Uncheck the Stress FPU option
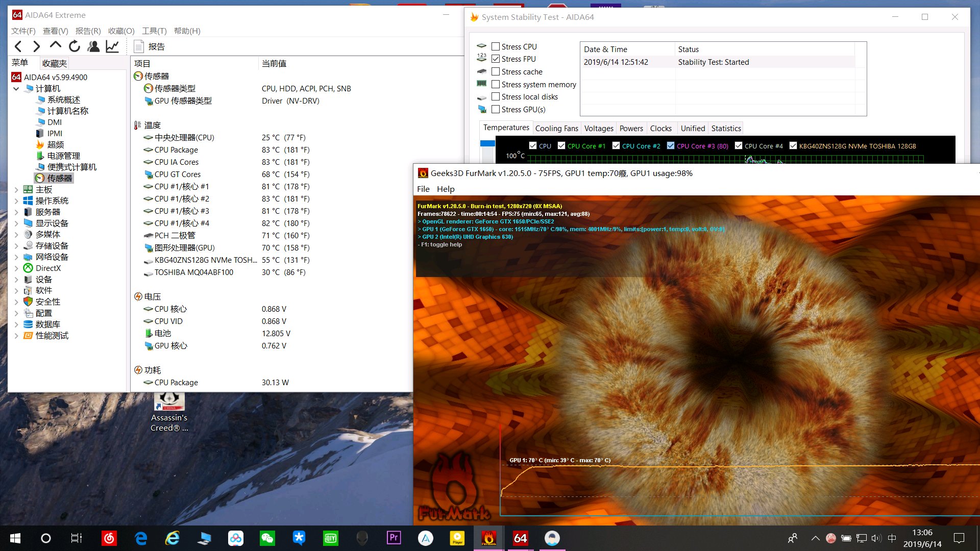Screen dimensions: 980x551 tap(496, 59)
